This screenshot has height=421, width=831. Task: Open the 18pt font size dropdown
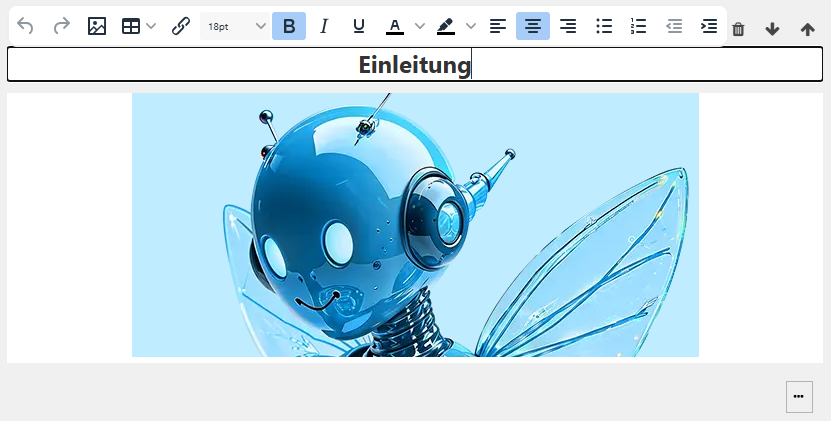pyautogui.click(x=236, y=26)
